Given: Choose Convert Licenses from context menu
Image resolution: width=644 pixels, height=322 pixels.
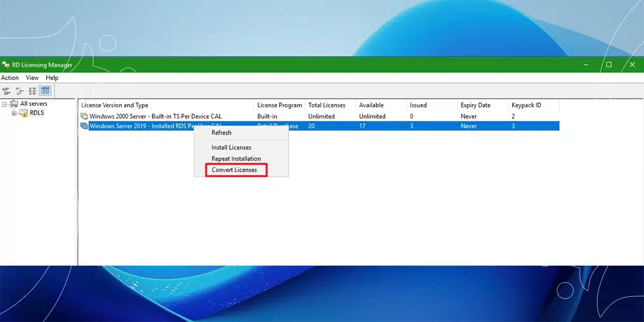Looking at the screenshot, I should pos(235,170).
